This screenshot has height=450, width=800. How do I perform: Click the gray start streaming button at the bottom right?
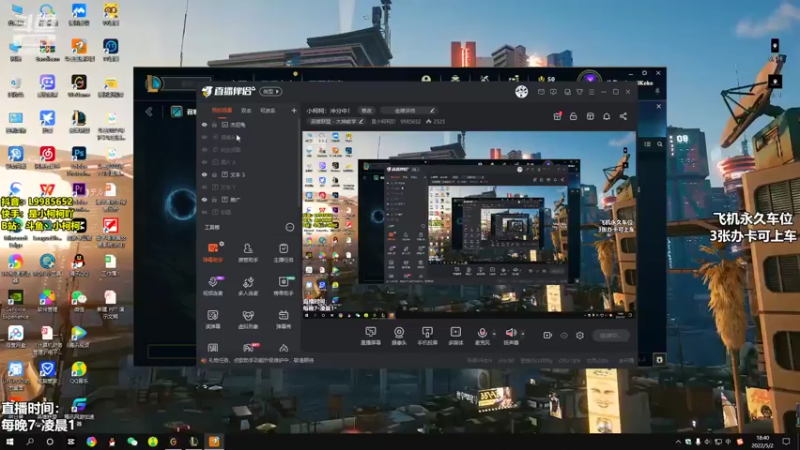pos(612,336)
